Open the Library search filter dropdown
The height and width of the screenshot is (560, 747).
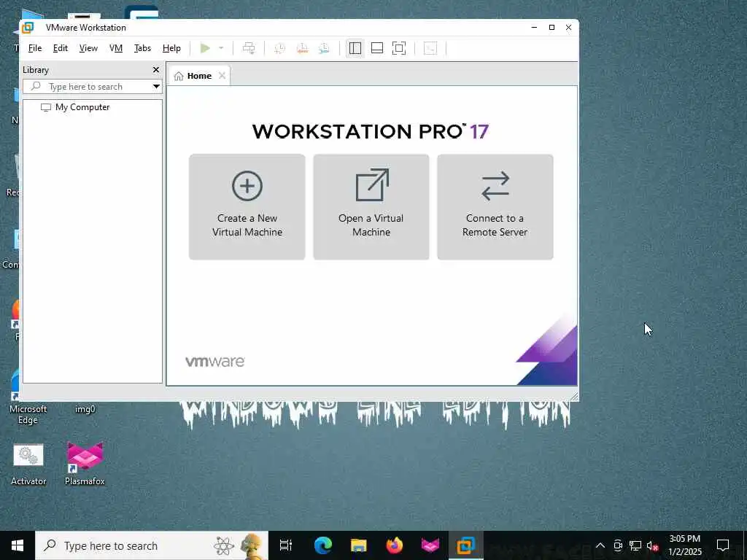(x=156, y=87)
